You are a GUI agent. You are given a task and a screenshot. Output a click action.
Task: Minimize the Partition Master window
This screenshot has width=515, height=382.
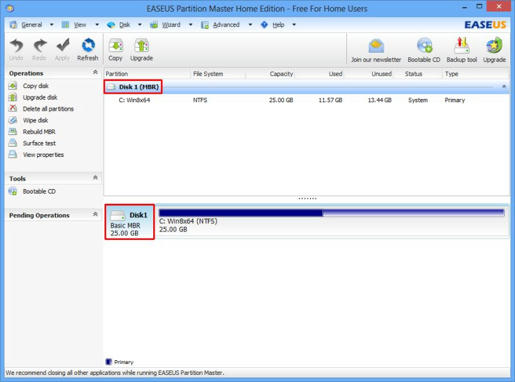(x=465, y=7)
